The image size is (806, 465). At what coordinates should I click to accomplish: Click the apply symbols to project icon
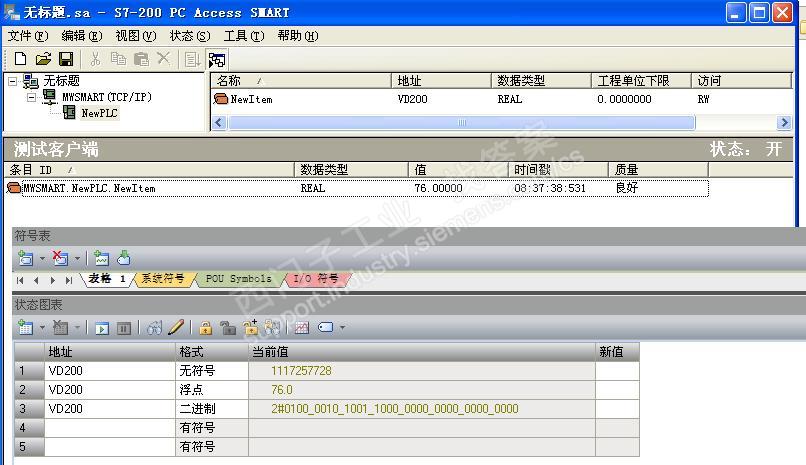[x=123, y=258]
